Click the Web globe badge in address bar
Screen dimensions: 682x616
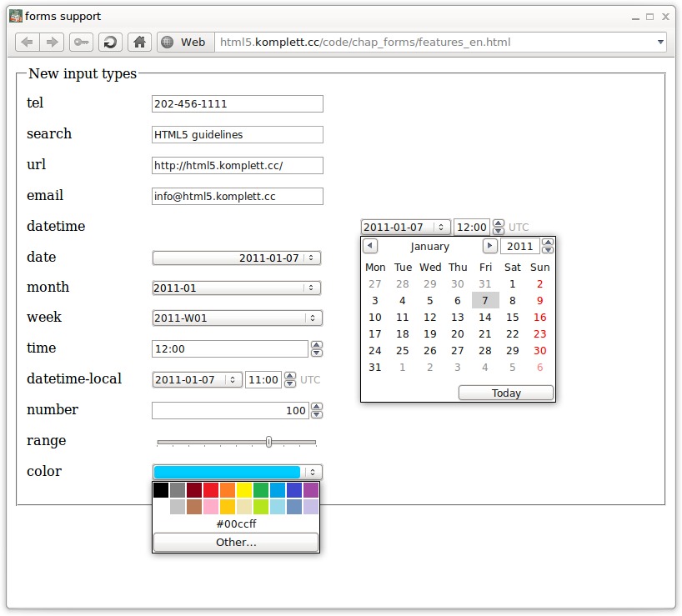pyautogui.click(x=184, y=43)
